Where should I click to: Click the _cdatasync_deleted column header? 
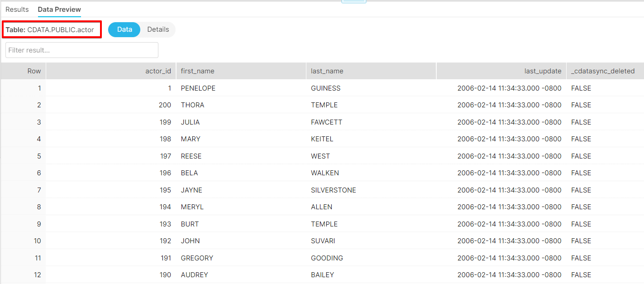click(x=603, y=71)
